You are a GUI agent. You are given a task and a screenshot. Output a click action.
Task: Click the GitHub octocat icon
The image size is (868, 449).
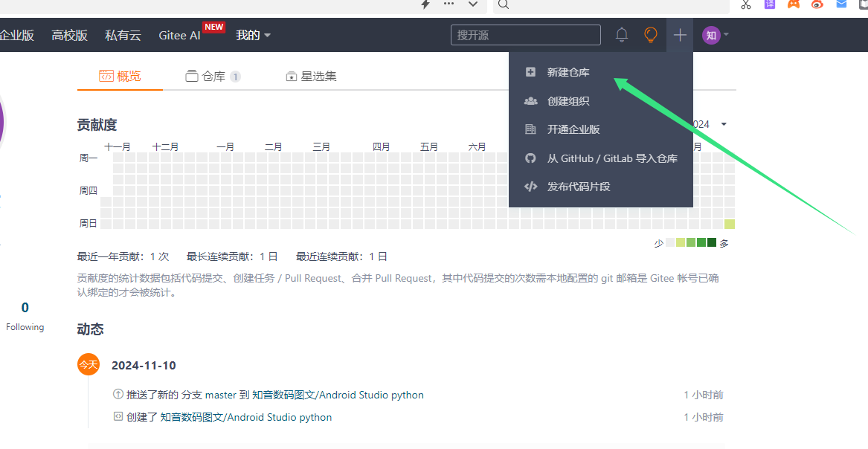tap(530, 158)
